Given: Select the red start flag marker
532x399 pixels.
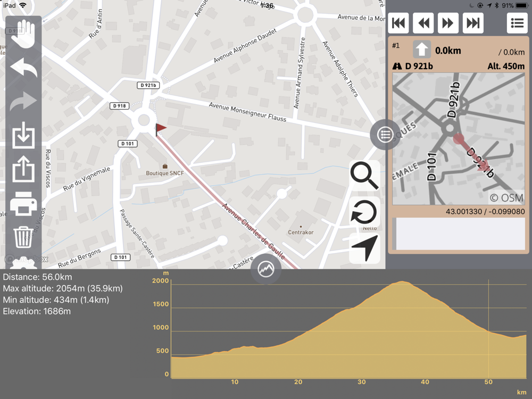Looking at the screenshot, I should (x=161, y=129).
